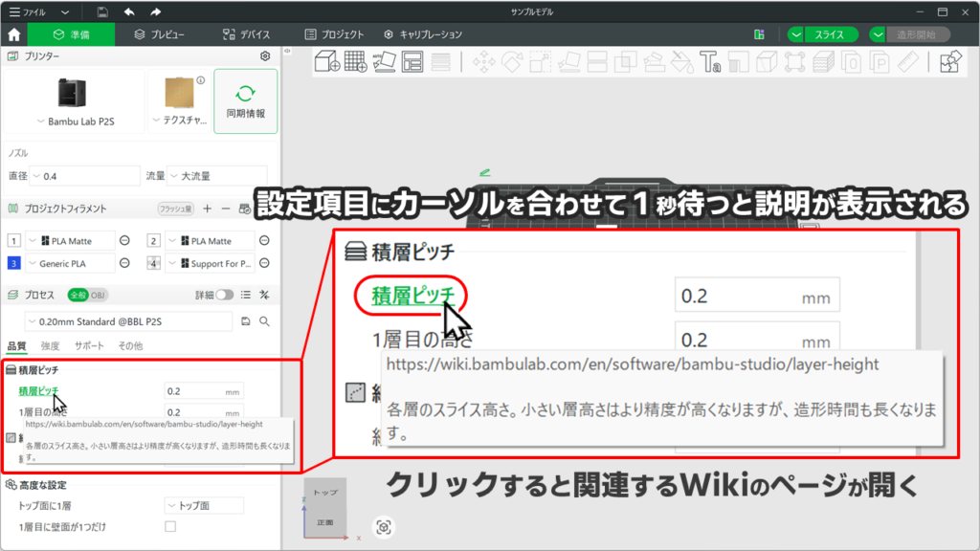Click the Add plate grid icon
This screenshot has width=980, height=551.
(x=356, y=62)
